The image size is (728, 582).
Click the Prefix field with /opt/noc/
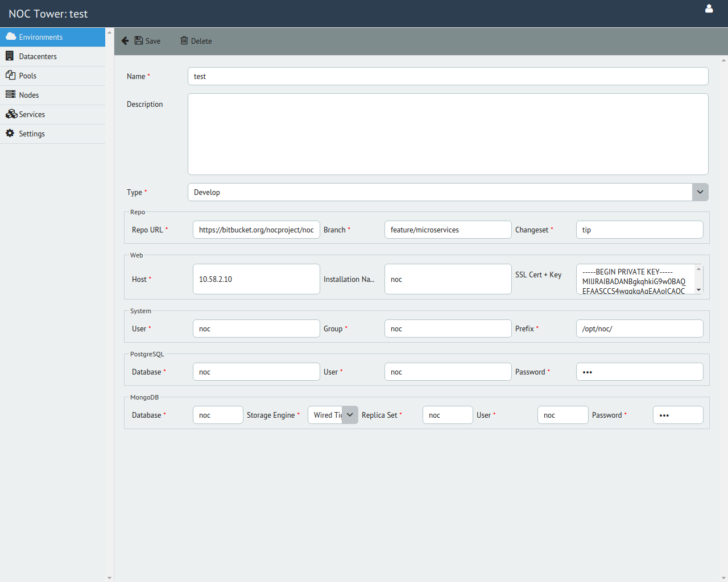coord(640,329)
